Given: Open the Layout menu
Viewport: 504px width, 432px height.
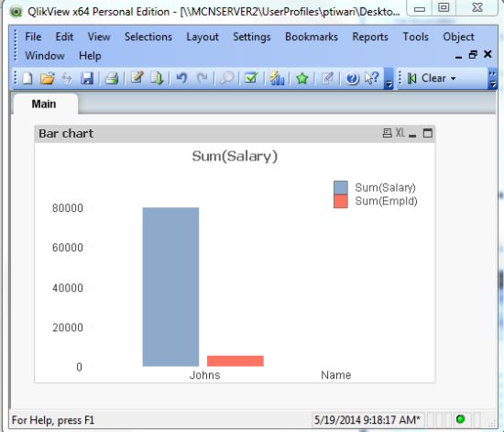Looking at the screenshot, I should 203,37.
